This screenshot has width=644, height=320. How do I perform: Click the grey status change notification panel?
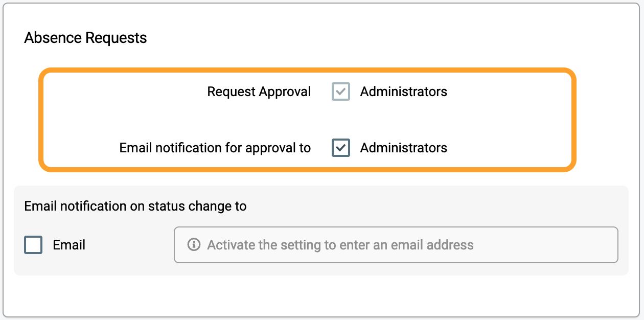click(321, 231)
